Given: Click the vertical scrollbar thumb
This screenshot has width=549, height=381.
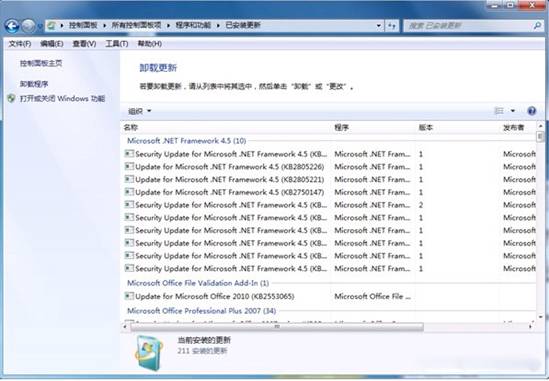Looking at the screenshot, I should click(x=540, y=136).
